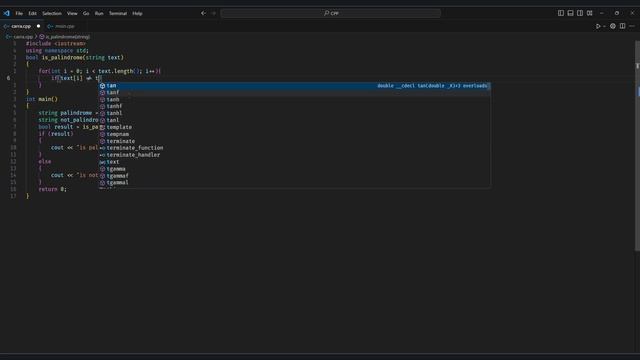Split the editor to the right
This screenshot has width=640, height=360.
pos(622,26)
